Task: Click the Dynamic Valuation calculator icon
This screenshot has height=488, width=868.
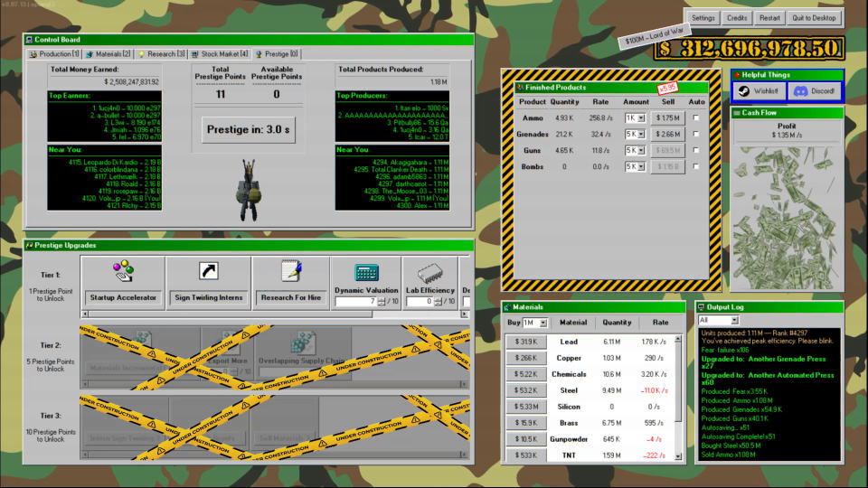Action: tap(366, 273)
